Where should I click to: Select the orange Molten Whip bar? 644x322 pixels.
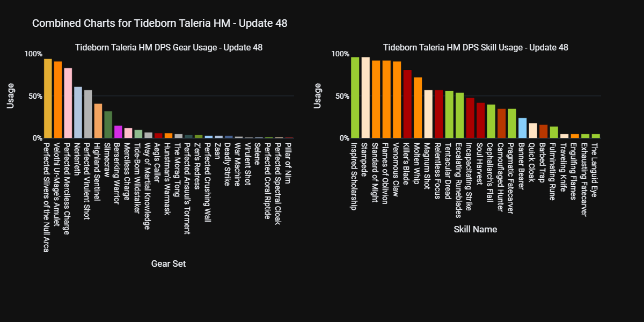[x=418, y=108]
